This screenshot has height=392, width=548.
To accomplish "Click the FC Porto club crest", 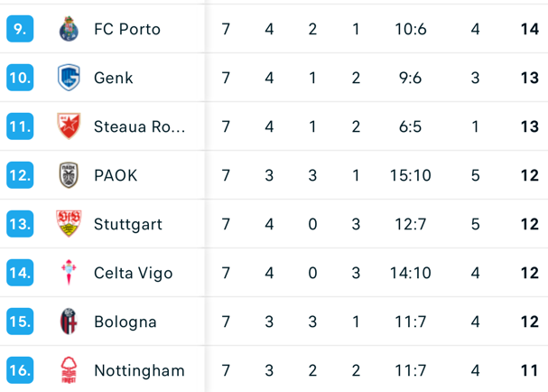I will (x=69, y=29).
